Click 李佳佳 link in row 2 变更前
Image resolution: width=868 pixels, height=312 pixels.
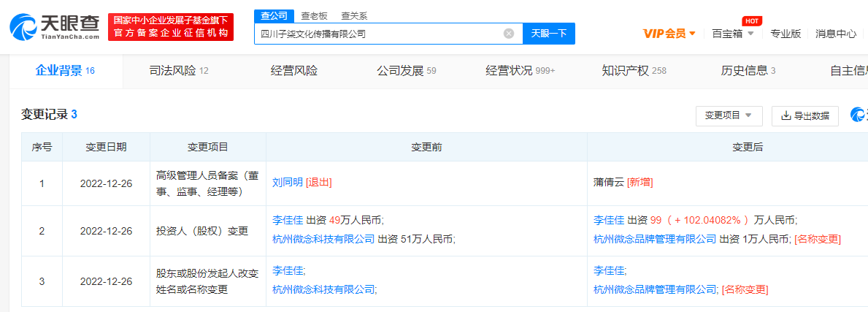click(288, 219)
